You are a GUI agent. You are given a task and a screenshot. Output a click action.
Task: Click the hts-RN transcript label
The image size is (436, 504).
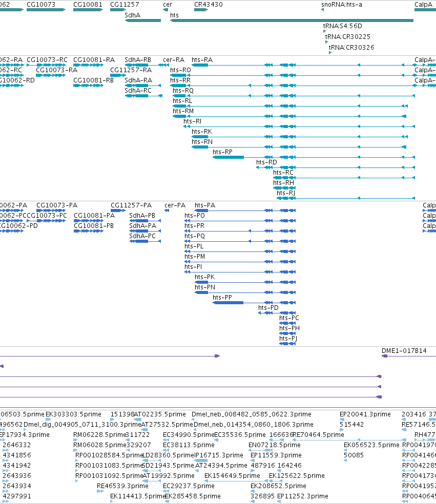click(x=202, y=142)
